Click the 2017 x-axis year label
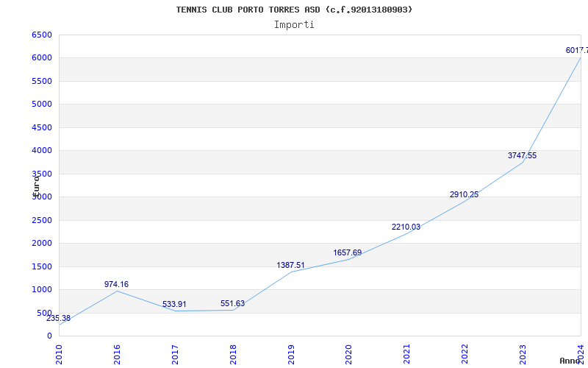This screenshot has width=588, height=368. point(175,355)
